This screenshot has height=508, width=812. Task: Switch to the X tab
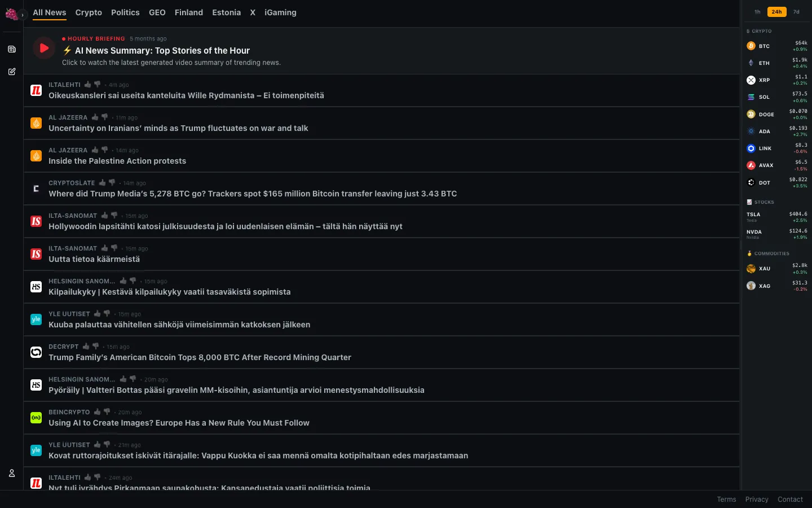pos(253,12)
